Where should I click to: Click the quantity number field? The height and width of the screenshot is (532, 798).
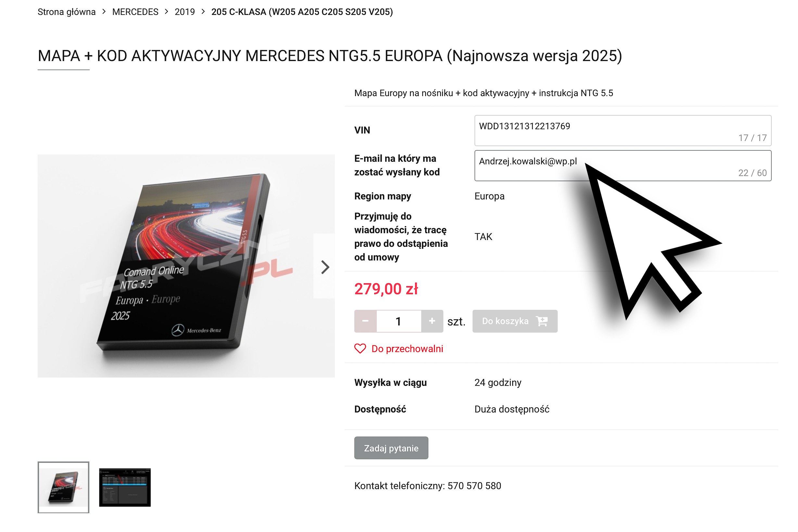point(399,321)
